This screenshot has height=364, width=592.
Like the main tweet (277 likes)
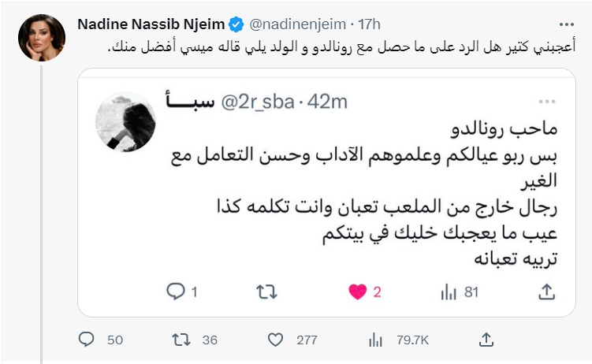pos(275,340)
